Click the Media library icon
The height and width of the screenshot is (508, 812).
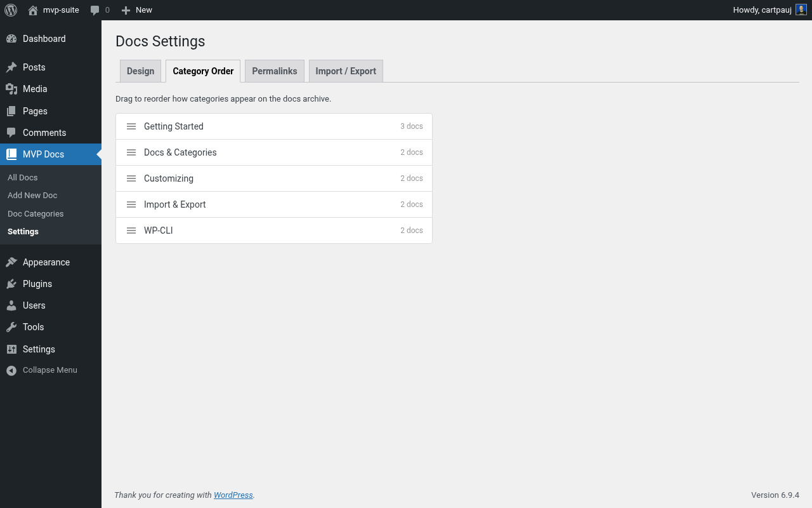tap(13, 89)
